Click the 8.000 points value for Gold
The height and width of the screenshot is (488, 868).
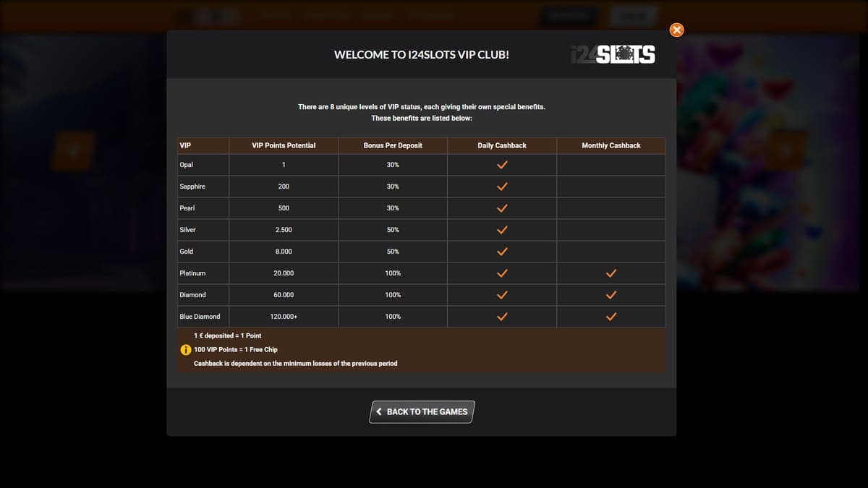tap(284, 252)
